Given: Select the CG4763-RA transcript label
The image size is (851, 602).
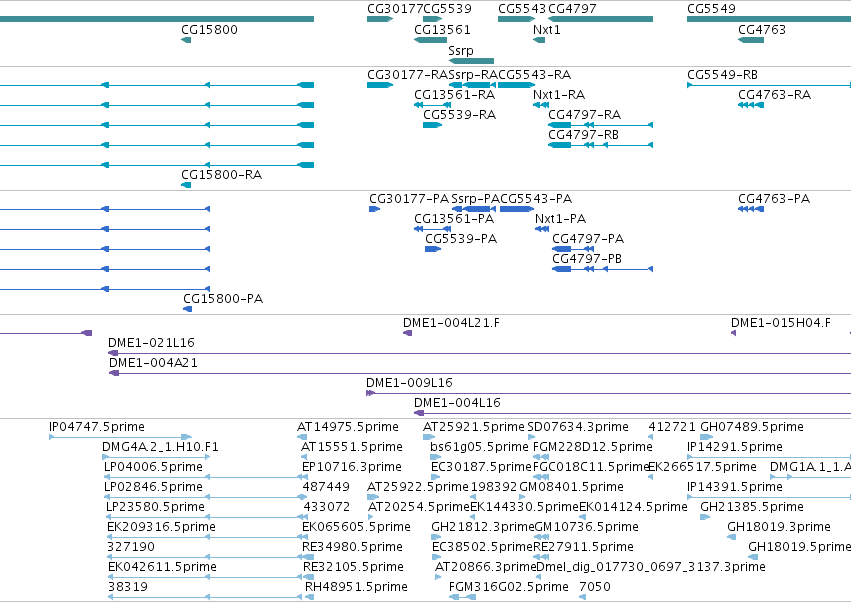Looking at the screenshot, I should (774, 94).
